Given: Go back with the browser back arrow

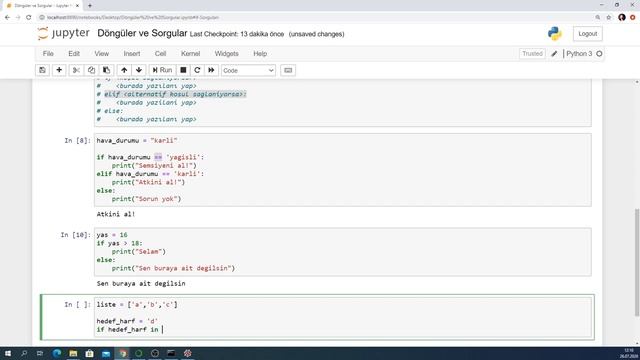Looking at the screenshot, I should pyautogui.click(x=7, y=17).
